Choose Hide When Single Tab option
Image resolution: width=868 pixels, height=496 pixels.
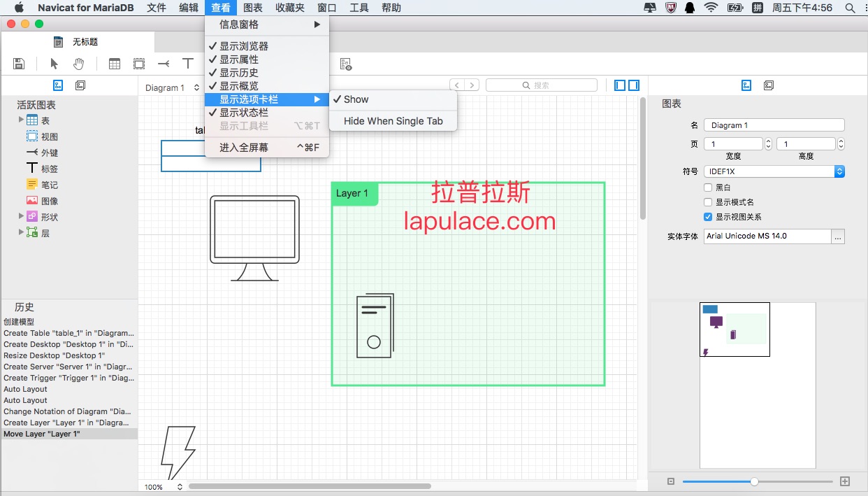(x=393, y=121)
